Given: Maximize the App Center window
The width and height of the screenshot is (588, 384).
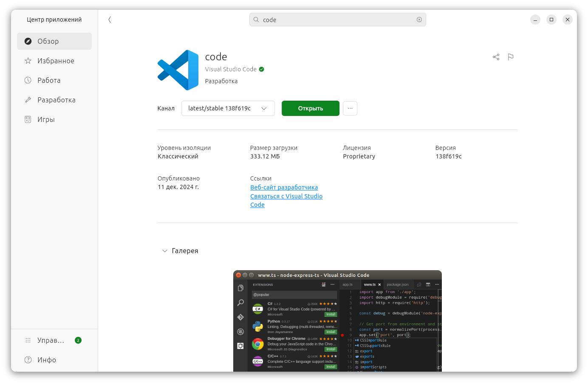Looking at the screenshot, I should pos(551,20).
